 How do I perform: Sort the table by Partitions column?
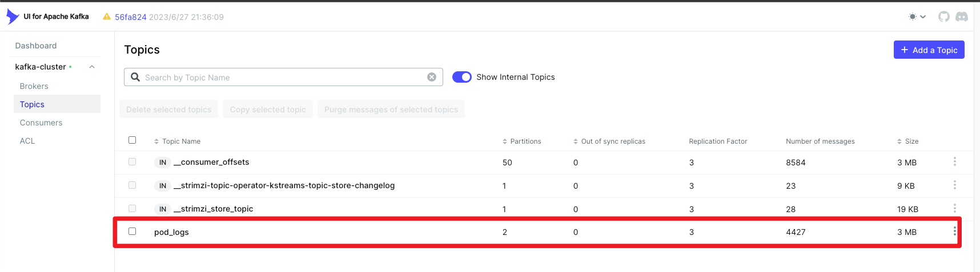pyautogui.click(x=522, y=141)
